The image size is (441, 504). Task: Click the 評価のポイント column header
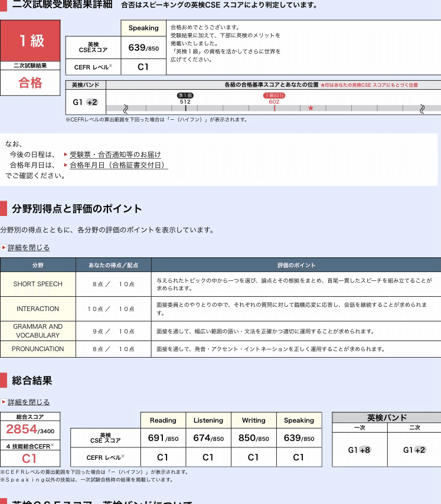point(296,265)
